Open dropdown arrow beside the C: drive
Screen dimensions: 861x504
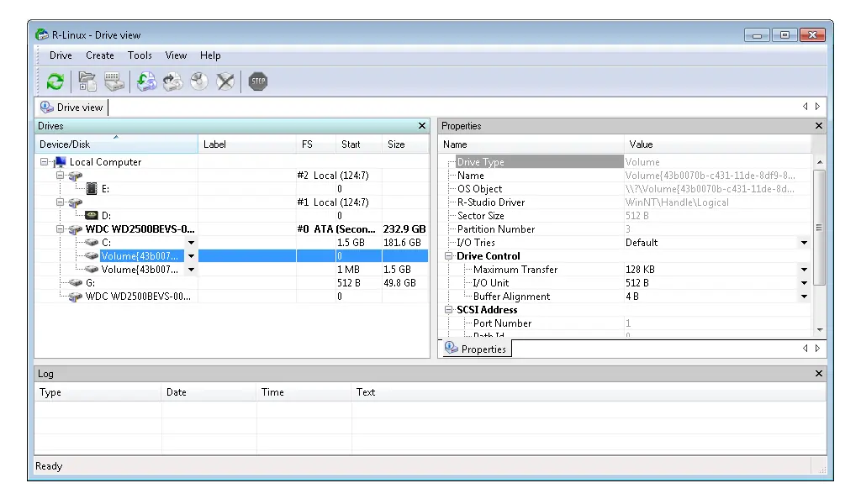click(191, 243)
